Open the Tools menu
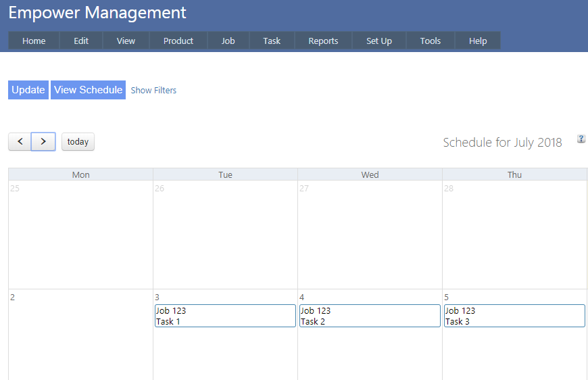The height and width of the screenshot is (380, 588). (431, 41)
